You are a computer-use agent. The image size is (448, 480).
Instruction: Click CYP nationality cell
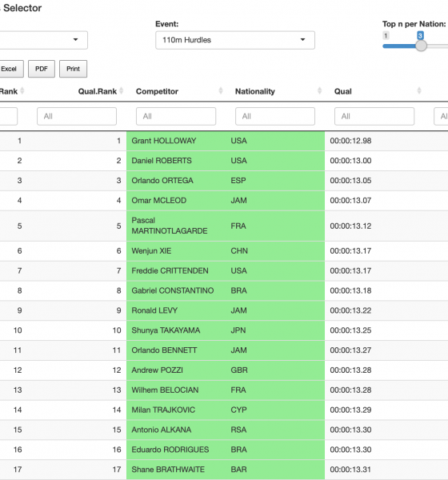click(239, 410)
